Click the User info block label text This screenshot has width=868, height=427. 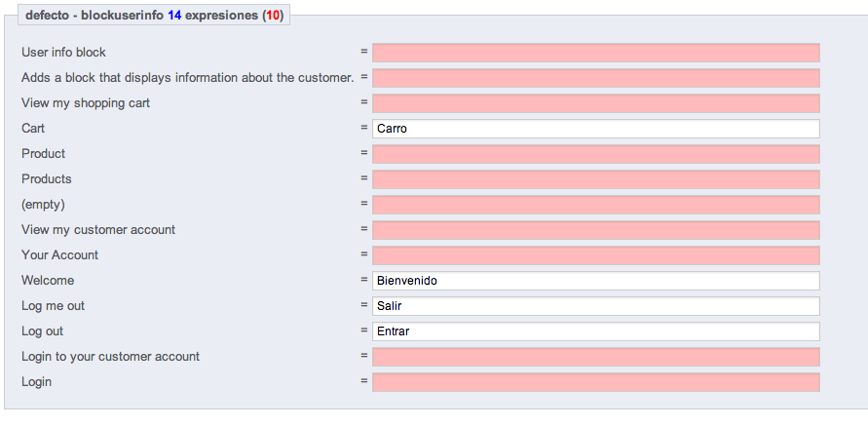[63, 53]
